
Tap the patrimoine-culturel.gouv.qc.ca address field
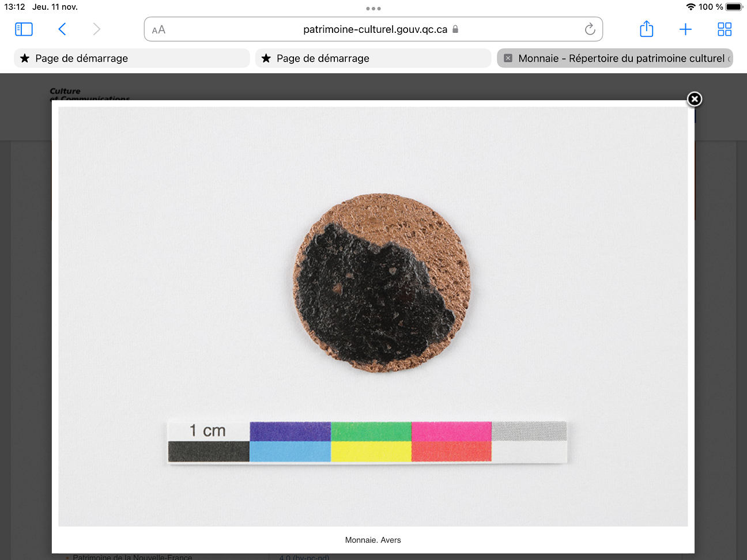373,29
